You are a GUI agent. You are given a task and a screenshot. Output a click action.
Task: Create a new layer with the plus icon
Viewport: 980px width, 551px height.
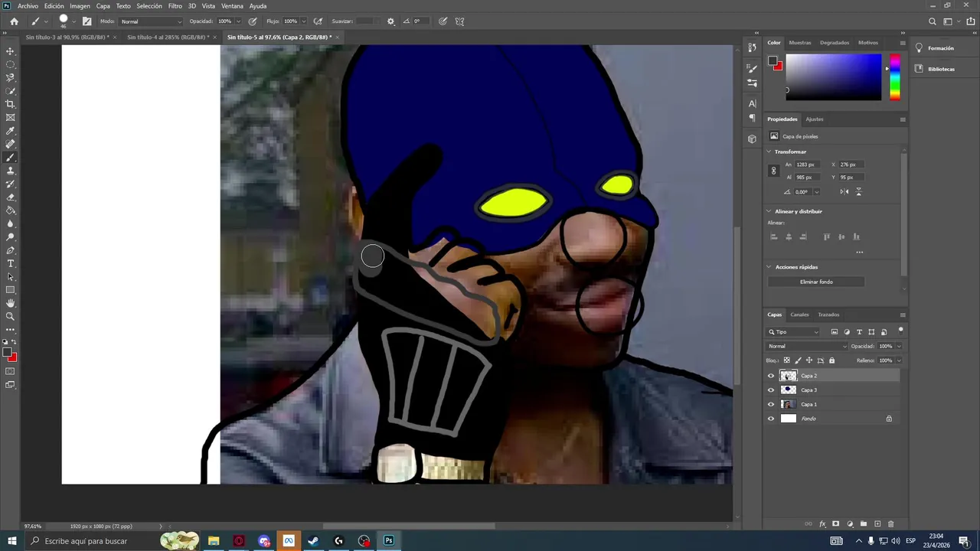877,524
